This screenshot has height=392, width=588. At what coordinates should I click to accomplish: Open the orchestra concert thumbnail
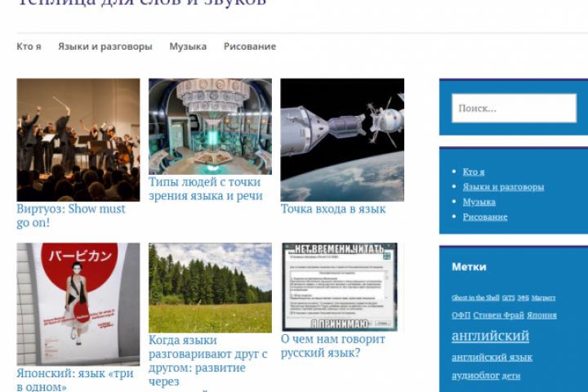tap(78, 140)
